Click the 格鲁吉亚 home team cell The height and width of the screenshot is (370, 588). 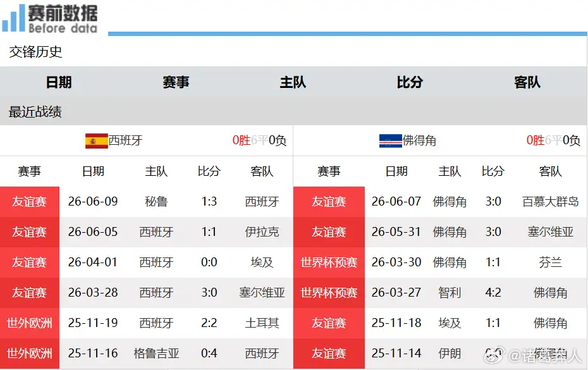(156, 354)
